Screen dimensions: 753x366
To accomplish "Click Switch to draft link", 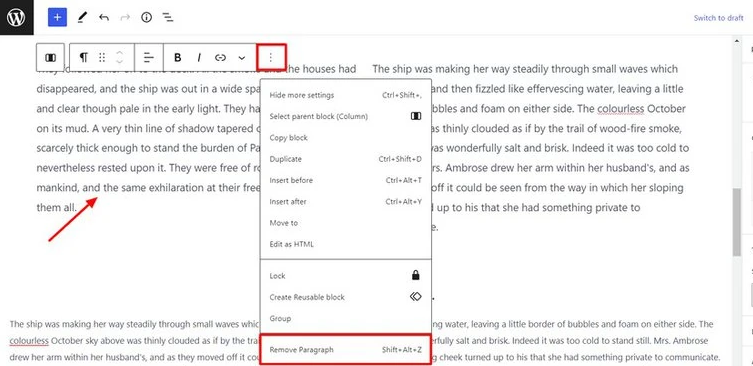I will coord(718,18).
